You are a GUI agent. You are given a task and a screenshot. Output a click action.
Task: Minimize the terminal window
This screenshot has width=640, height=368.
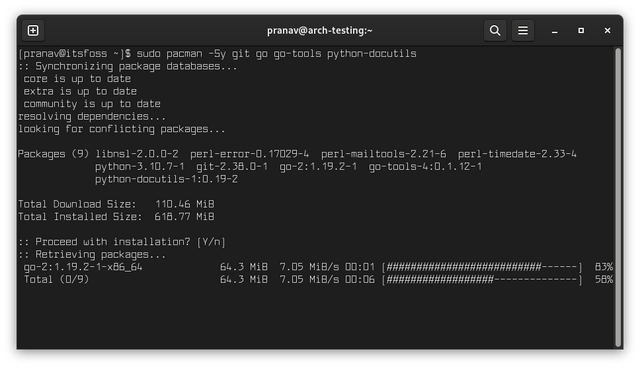(x=554, y=31)
